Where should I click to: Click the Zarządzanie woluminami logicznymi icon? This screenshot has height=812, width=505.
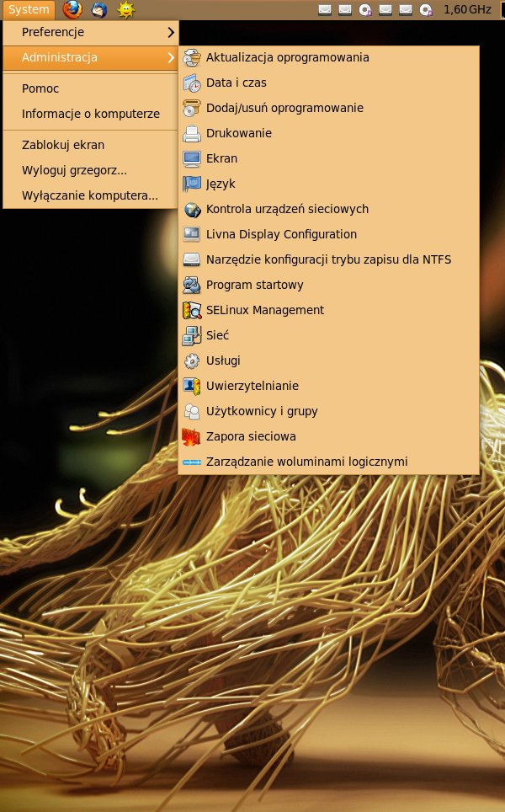pos(191,462)
